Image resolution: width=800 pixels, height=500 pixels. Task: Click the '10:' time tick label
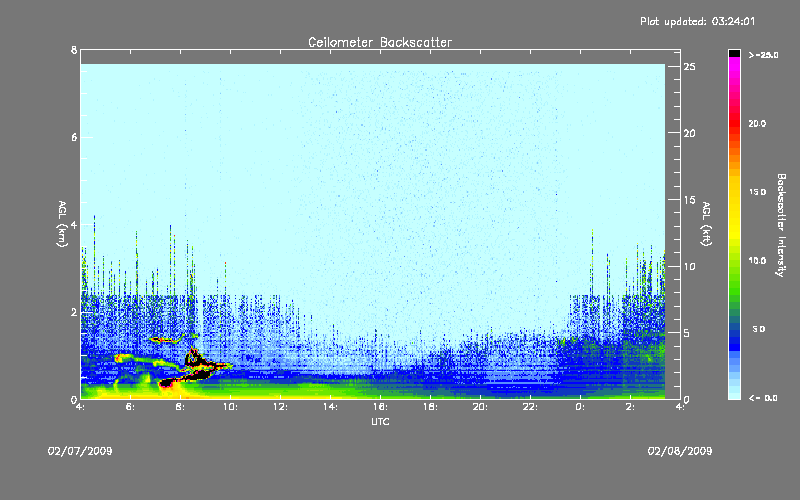click(x=231, y=407)
